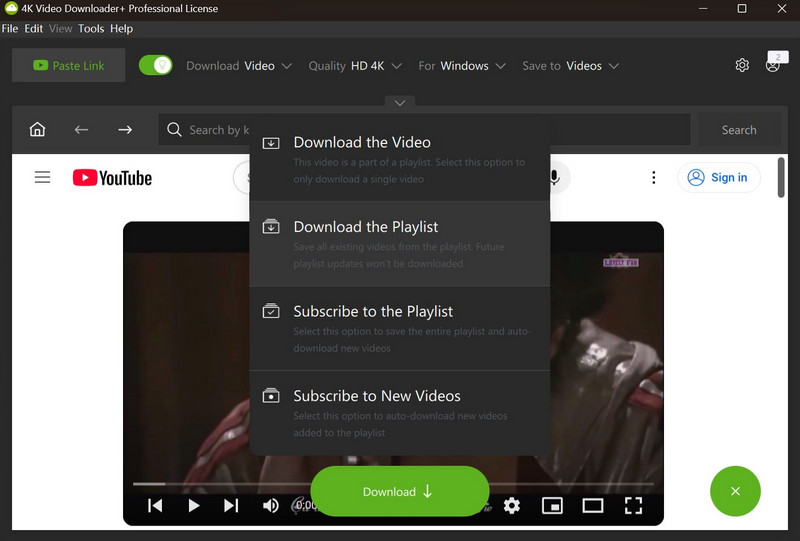Close the download popup with green X
The height and width of the screenshot is (541, 800).
pyautogui.click(x=735, y=491)
